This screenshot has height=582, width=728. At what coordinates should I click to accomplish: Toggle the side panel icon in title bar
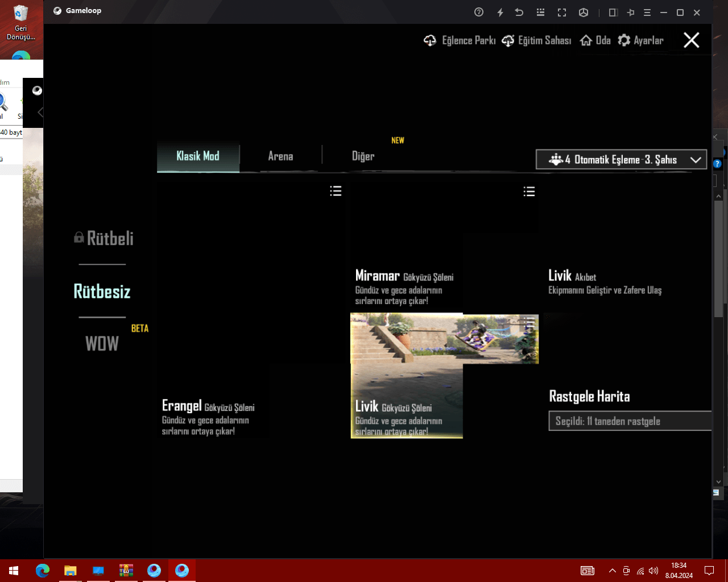pos(613,12)
